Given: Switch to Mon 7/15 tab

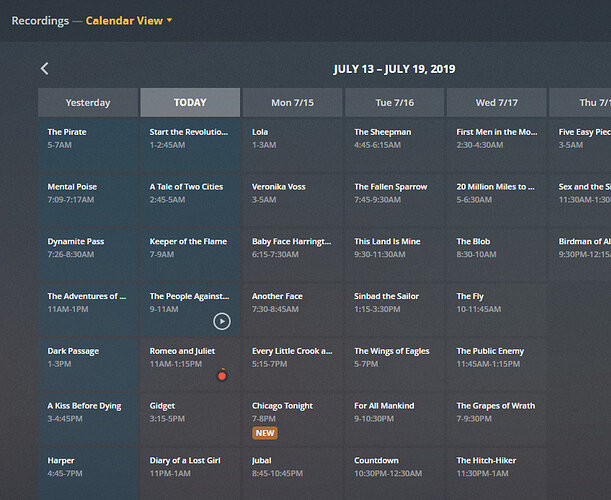Looking at the screenshot, I should click(x=292, y=102).
